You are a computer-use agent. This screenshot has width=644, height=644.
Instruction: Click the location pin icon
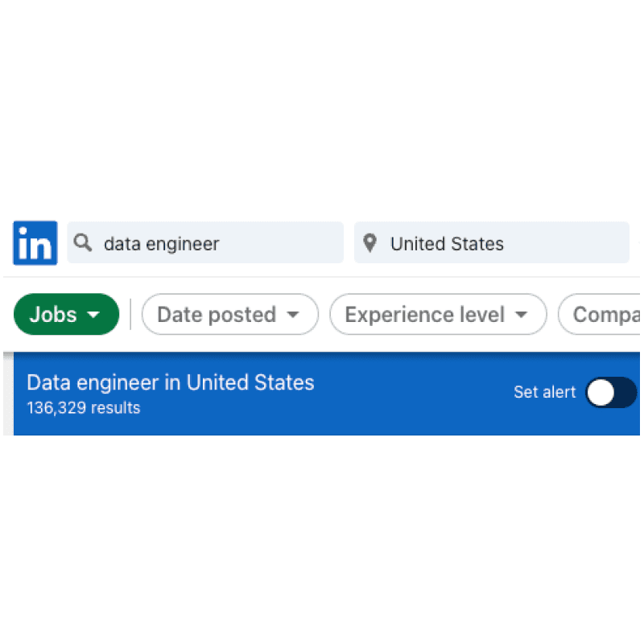click(369, 242)
